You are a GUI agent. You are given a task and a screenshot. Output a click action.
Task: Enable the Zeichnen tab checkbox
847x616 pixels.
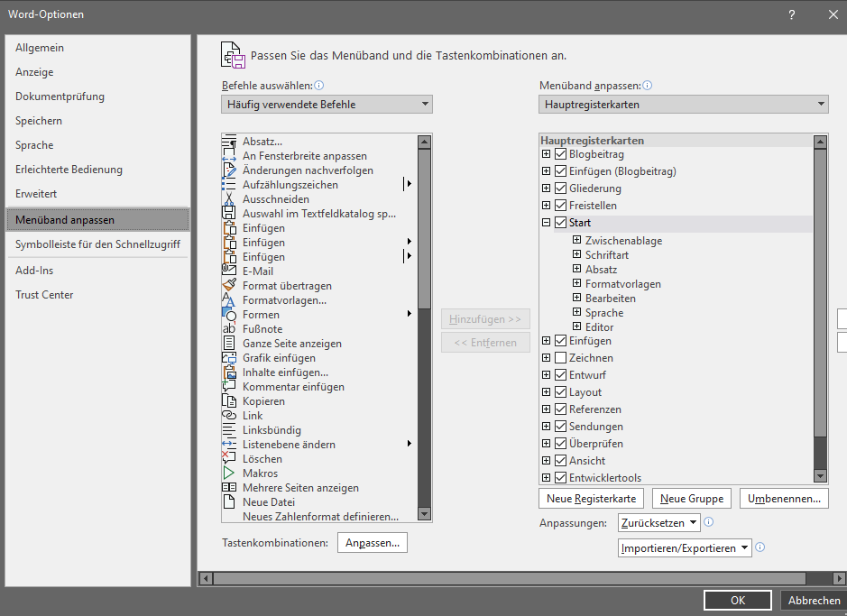pos(561,358)
